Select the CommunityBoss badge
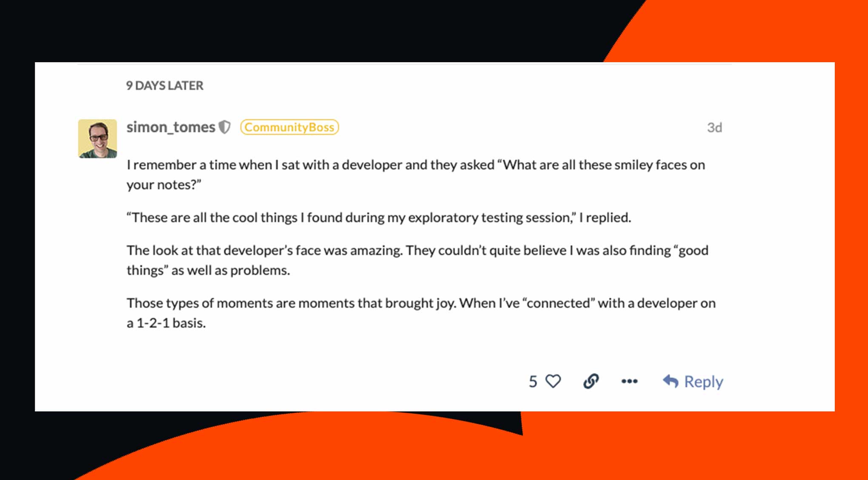 coord(289,127)
